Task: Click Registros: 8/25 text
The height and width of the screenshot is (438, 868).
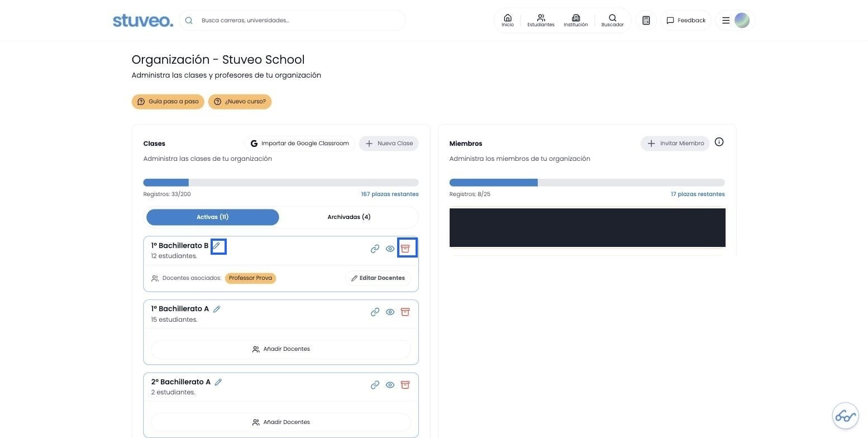Action: (470, 194)
